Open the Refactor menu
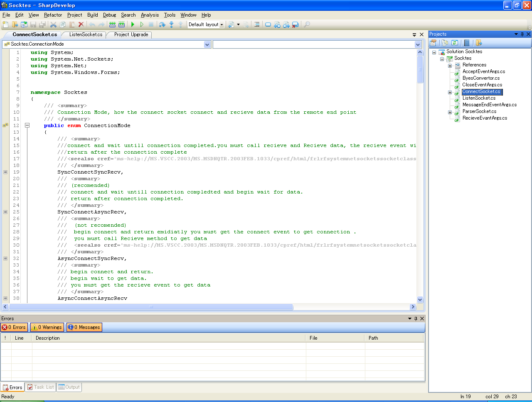The height and width of the screenshot is (402, 532). [53, 15]
